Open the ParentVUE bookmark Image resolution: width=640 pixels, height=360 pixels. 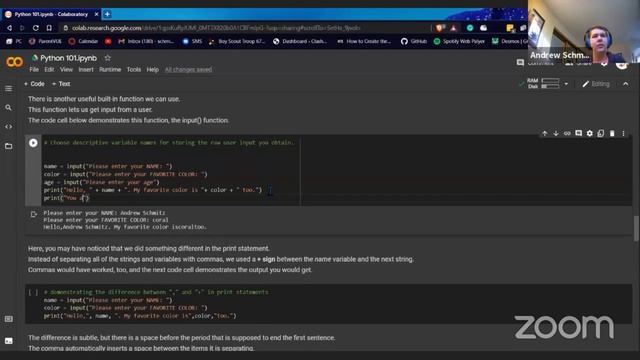[x=45, y=41]
